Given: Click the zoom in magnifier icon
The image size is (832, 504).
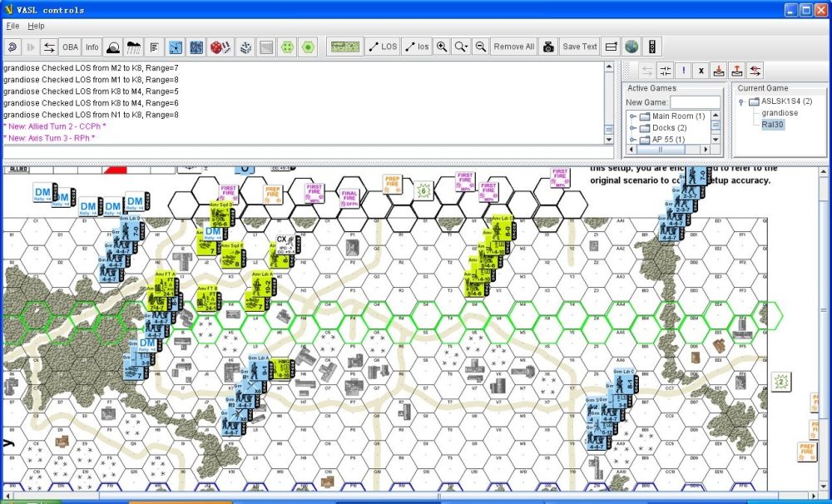Looking at the screenshot, I should pyautogui.click(x=442, y=47).
